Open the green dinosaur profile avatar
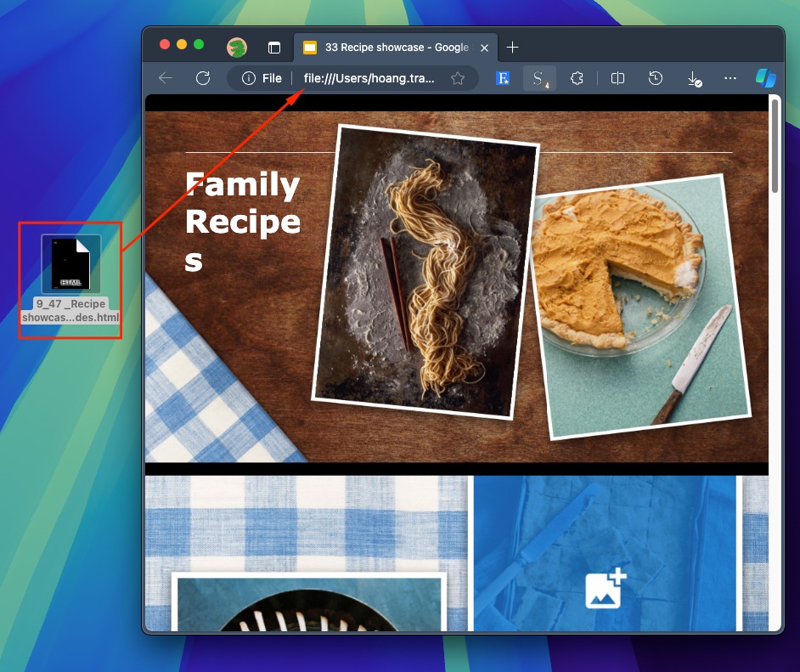 pyautogui.click(x=237, y=48)
